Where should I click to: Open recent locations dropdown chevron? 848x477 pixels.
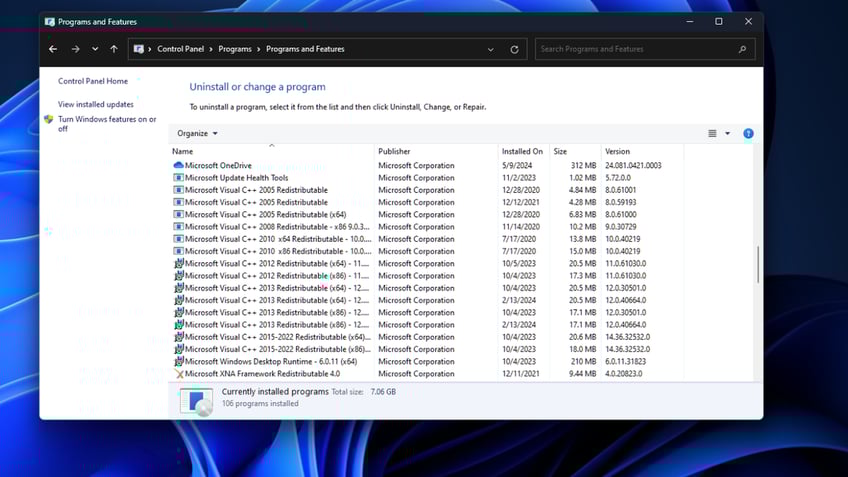pos(95,49)
